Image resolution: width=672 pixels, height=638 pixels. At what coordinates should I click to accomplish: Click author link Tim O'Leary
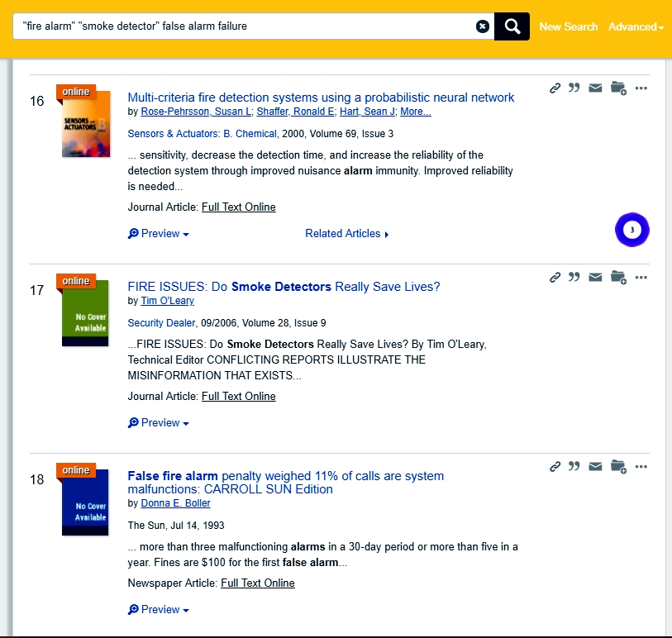click(x=168, y=301)
